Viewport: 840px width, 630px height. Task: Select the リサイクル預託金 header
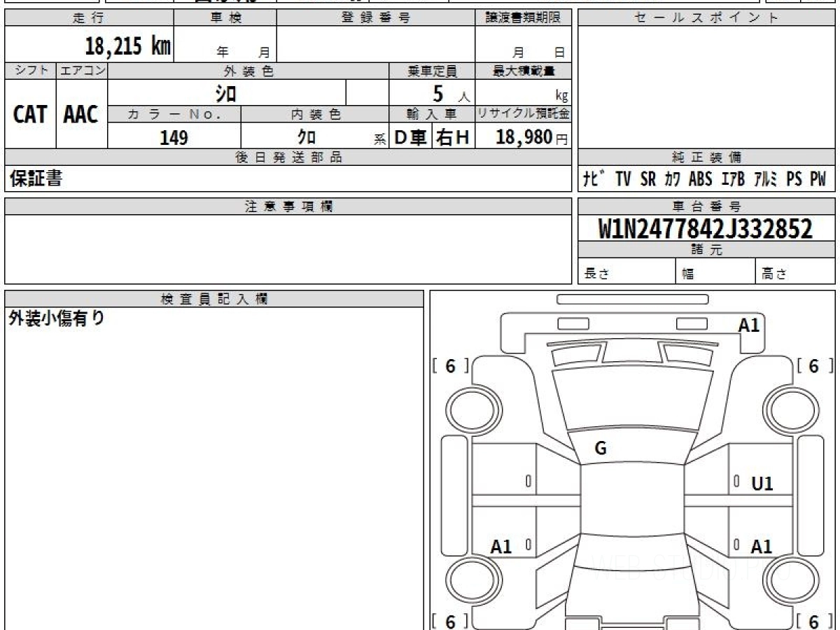pyautogui.click(x=524, y=114)
